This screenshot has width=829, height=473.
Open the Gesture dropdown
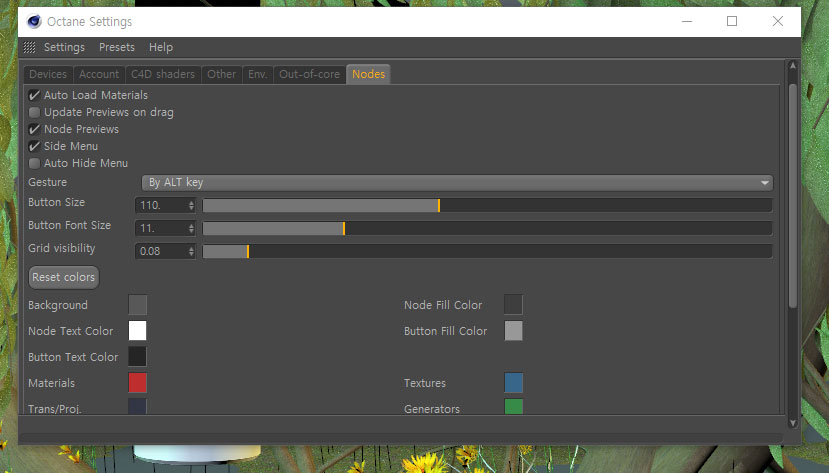[457, 182]
